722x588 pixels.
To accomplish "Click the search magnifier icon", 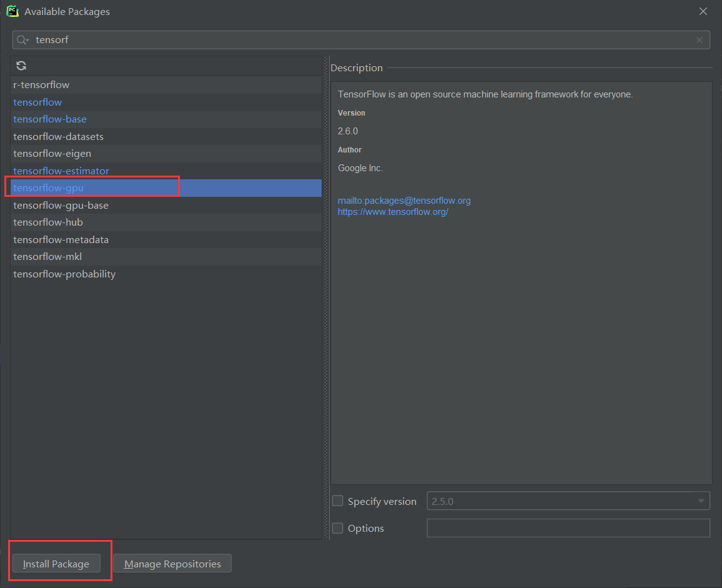I will click(22, 40).
